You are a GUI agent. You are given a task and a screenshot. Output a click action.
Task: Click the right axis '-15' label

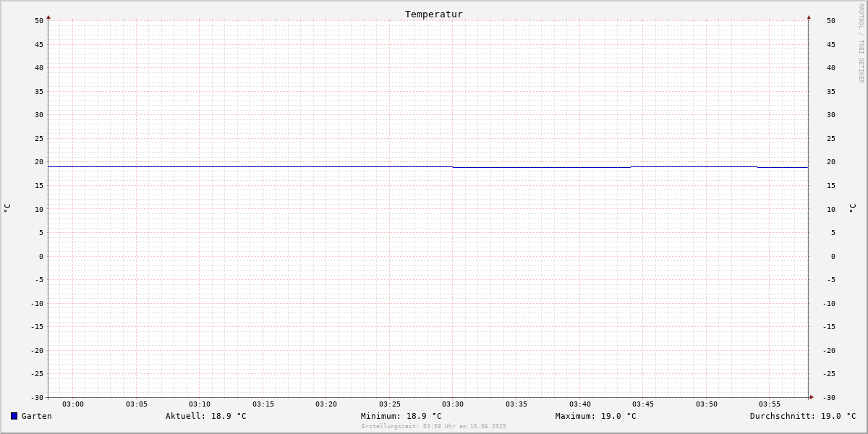click(830, 326)
